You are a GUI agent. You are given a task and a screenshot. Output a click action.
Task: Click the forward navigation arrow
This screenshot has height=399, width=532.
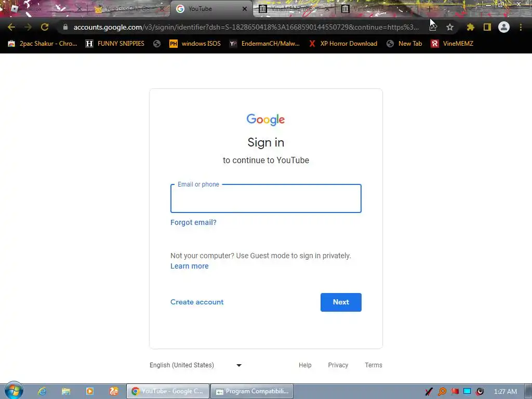pos(28,27)
